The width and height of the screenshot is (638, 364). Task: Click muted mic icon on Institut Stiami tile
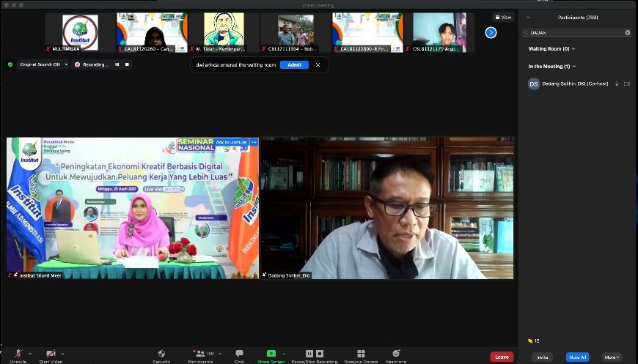[10, 275]
